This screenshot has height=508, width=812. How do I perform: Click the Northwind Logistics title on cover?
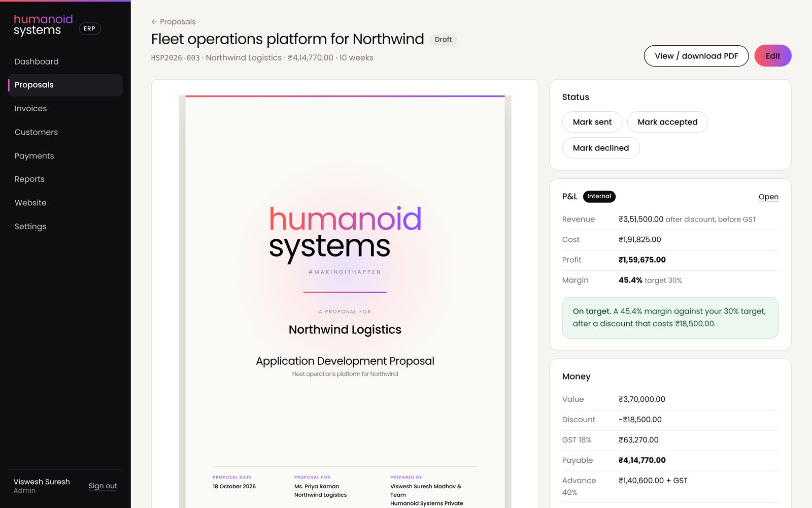click(x=345, y=330)
